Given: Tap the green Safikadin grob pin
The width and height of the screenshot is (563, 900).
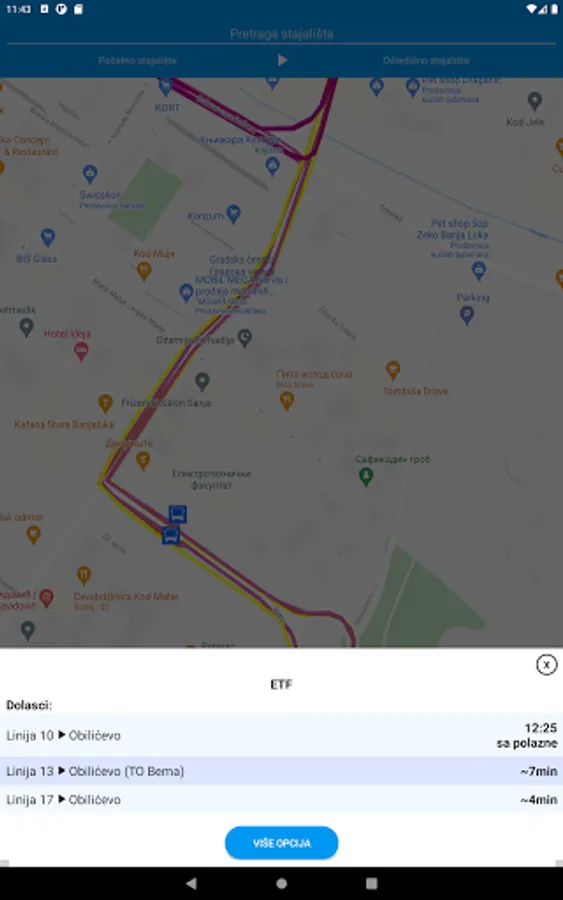Looking at the screenshot, I should 366,476.
